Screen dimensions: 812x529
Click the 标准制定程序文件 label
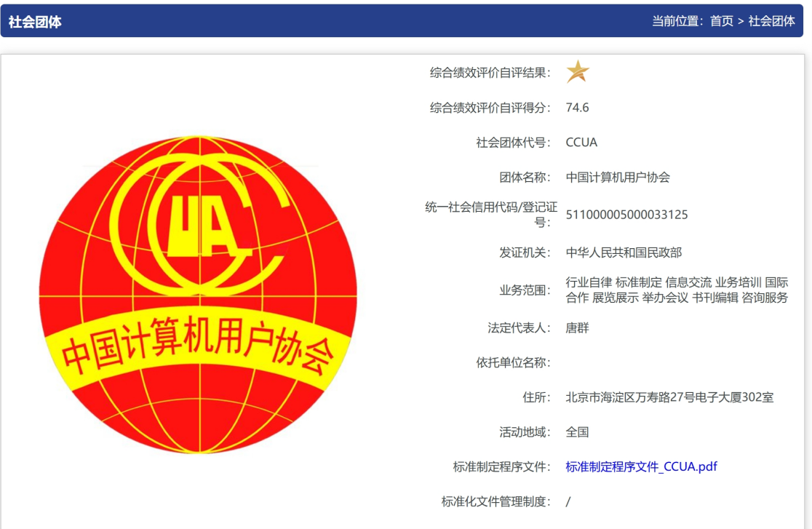coord(501,467)
